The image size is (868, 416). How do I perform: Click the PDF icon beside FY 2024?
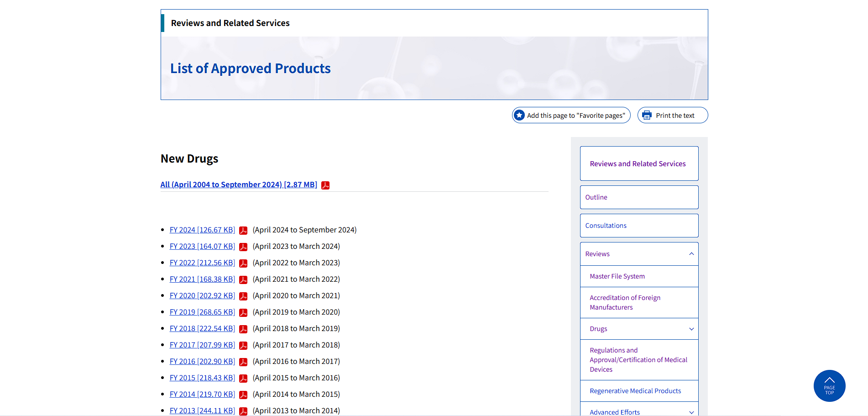coord(243,230)
